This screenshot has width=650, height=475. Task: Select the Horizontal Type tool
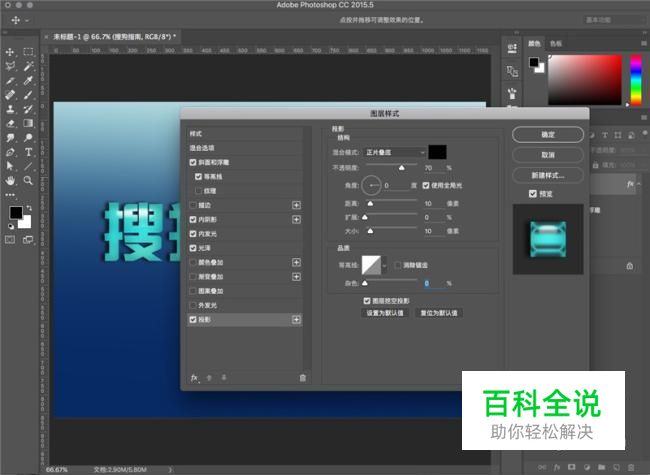28,152
